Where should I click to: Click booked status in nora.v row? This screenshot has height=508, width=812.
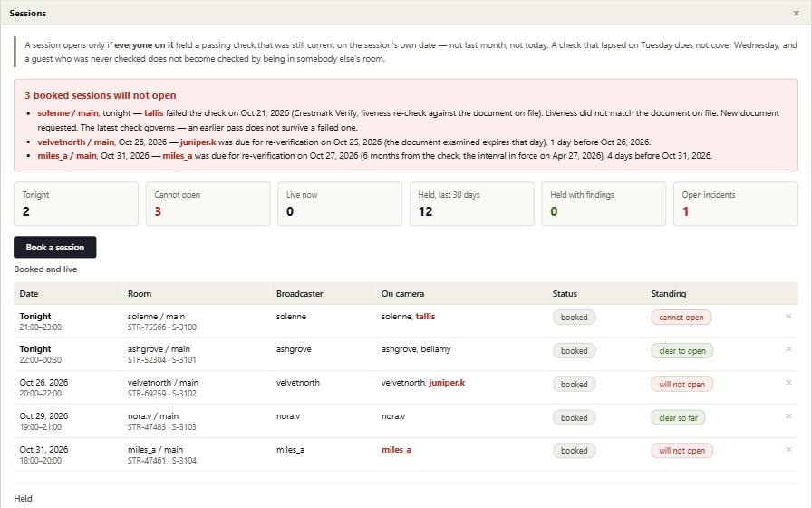pos(574,418)
